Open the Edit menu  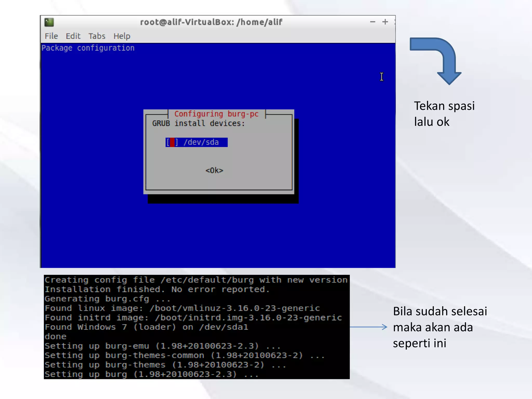73,36
